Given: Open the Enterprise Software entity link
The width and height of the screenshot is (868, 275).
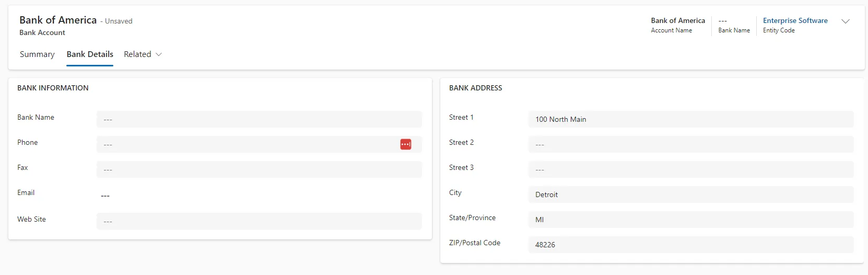Looking at the screenshot, I should (795, 20).
